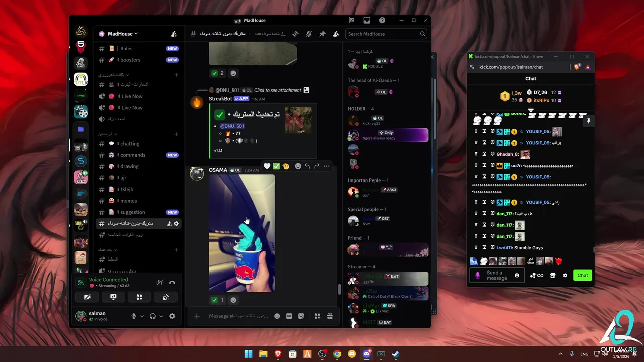Toggle screen share in voice panel
The image size is (644, 362).
pos(113,297)
